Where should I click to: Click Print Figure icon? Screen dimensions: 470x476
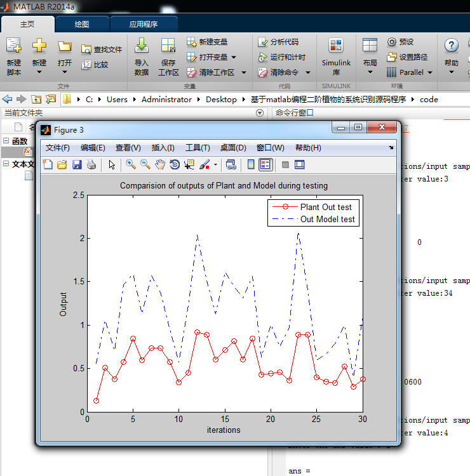[91, 165]
